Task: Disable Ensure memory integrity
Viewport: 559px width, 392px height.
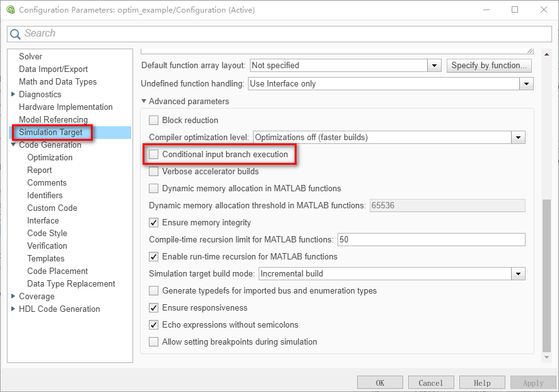Action: click(x=153, y=222)
